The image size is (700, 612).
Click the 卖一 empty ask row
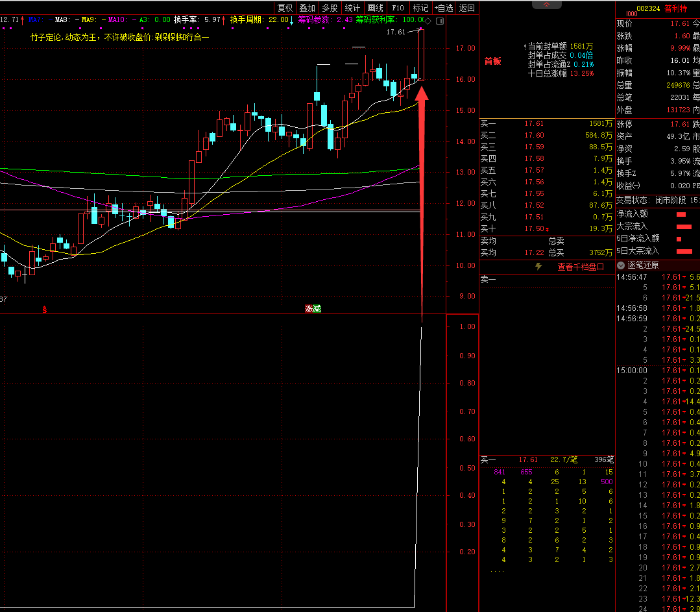pyautogui.click(x=546, y=280)
